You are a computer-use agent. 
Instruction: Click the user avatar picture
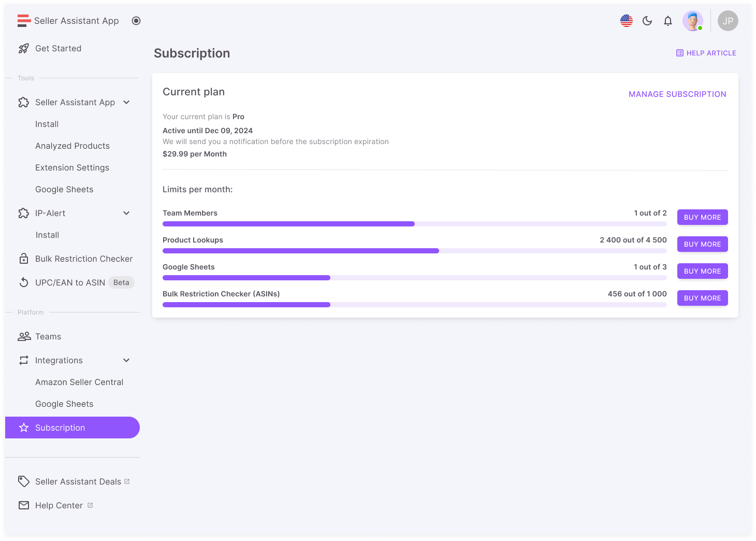pyautogui.click(x=692, y=21)
